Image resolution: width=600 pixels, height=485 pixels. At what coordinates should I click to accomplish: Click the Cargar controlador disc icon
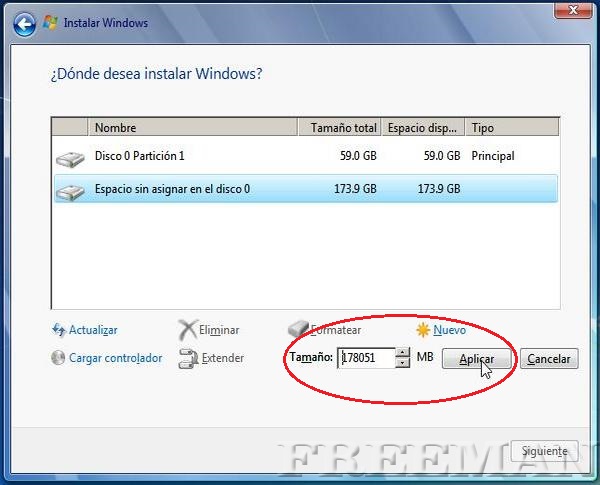coord(58,358)
